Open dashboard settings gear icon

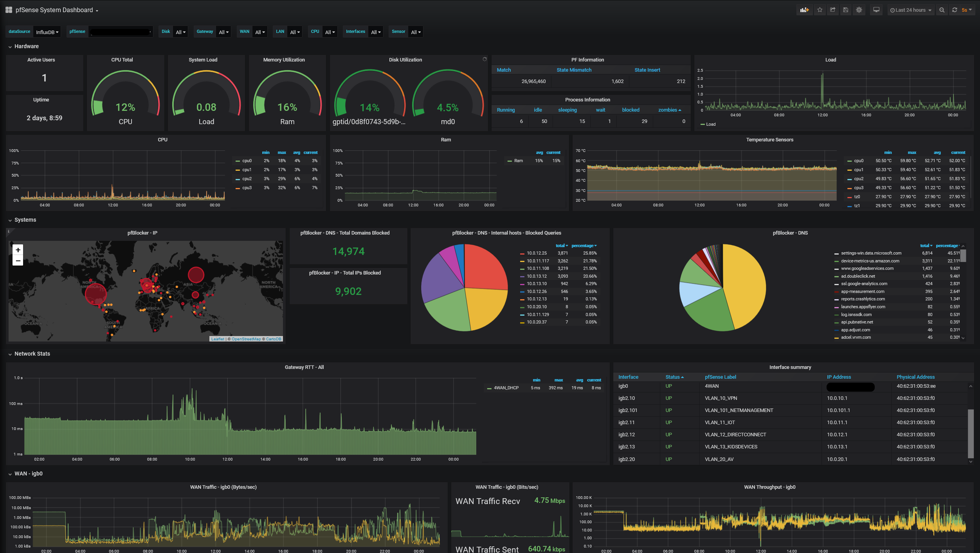click(x=859, y=10)
